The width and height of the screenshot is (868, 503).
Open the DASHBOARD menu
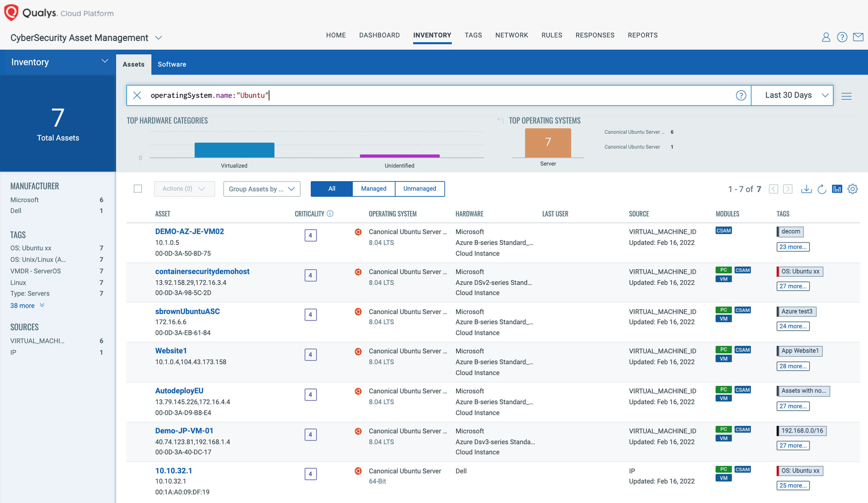pos(379,35)
